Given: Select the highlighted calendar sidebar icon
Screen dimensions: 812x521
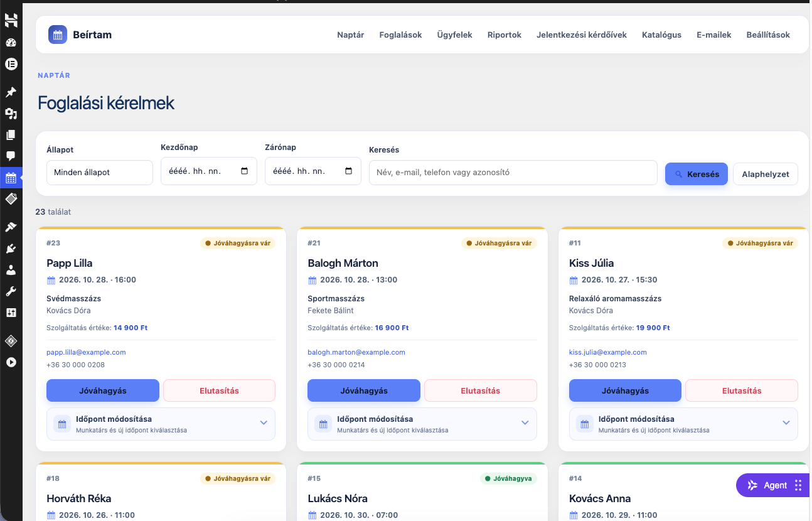Looking at the screenshot, I should [11, 178].
